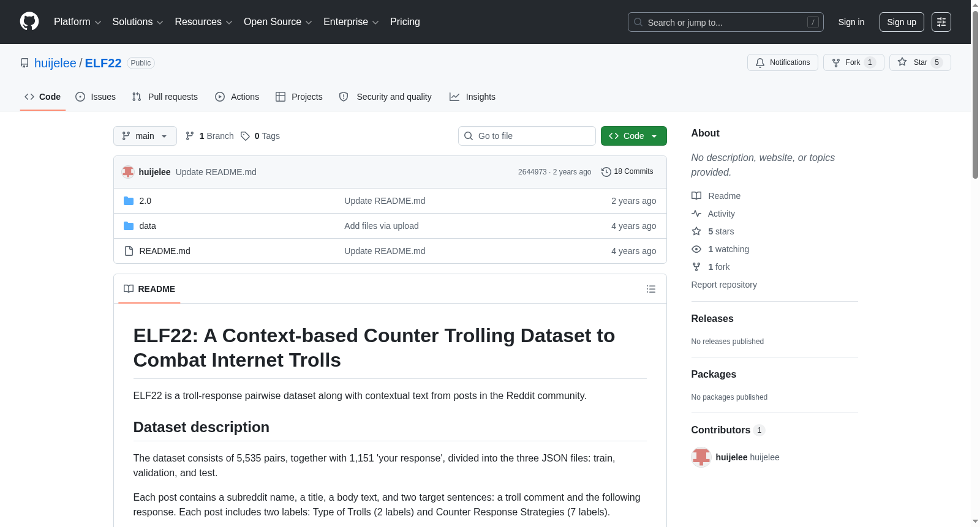Screen dimensions: 980x527
Task: Open the Add files via upload commit
Action: tap(382, 226)
